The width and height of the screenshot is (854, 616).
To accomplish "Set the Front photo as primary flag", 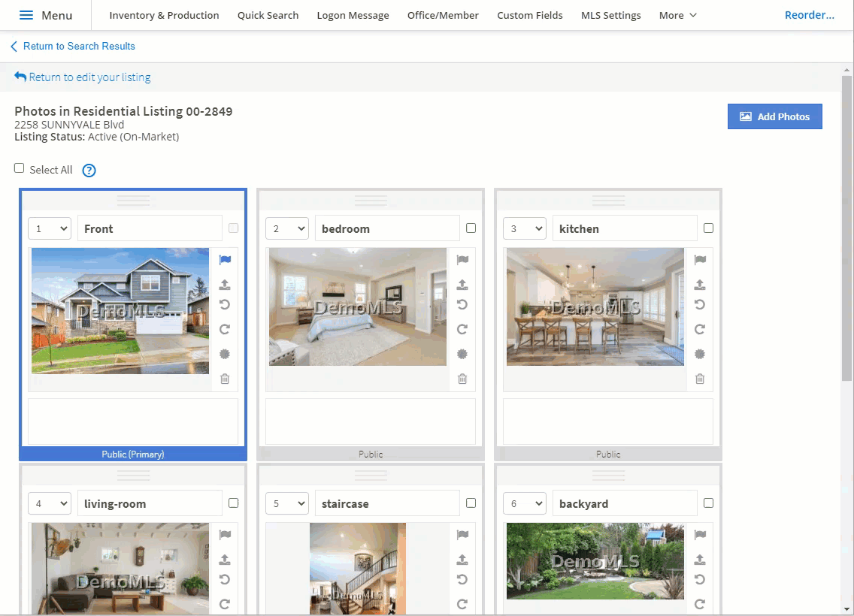I will [225, 260].
